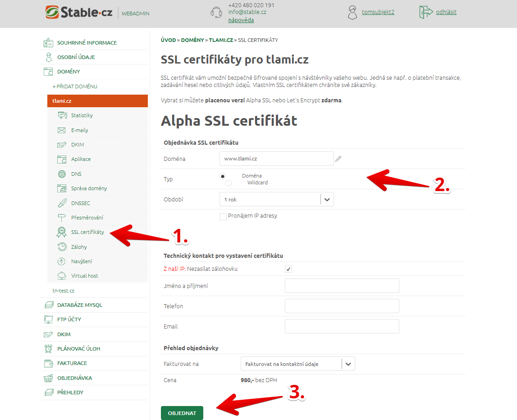517x420 pixels.
Task: Click the Plánovač úloh alarm clock icon
Action: (x=49, y=348)
